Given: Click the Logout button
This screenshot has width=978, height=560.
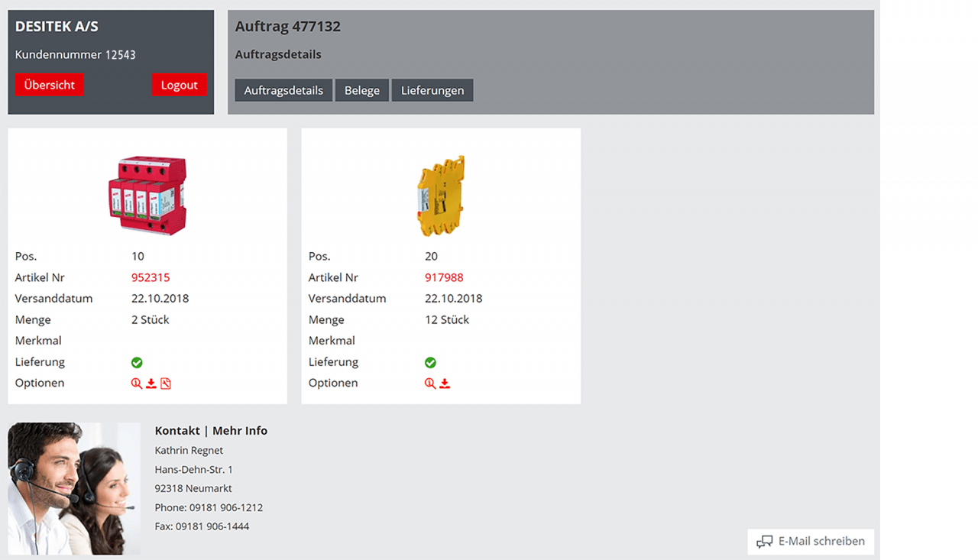Looking at the screenshot, I should [x=180, y=85].
